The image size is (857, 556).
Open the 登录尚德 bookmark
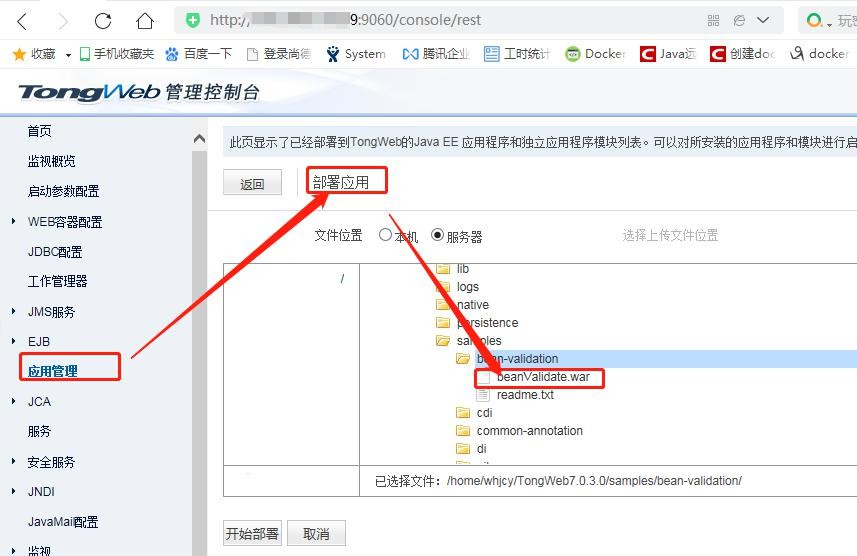(x=279, y=54)
